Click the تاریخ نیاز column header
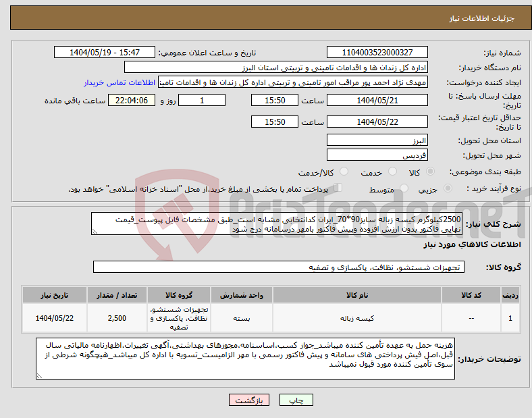Screen dimensions: 532x418 [x=55, y=295]
